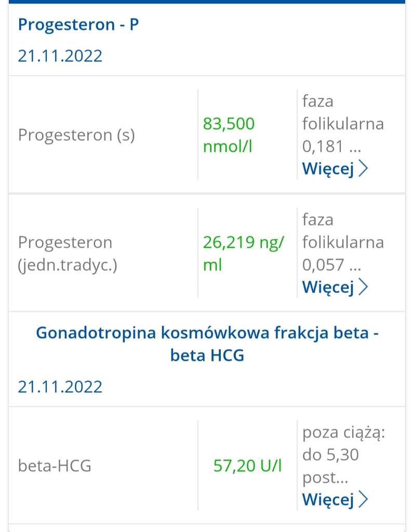Click the faza folikularna 0,181 reference range
Screen dimensions: 414x532
343,124
